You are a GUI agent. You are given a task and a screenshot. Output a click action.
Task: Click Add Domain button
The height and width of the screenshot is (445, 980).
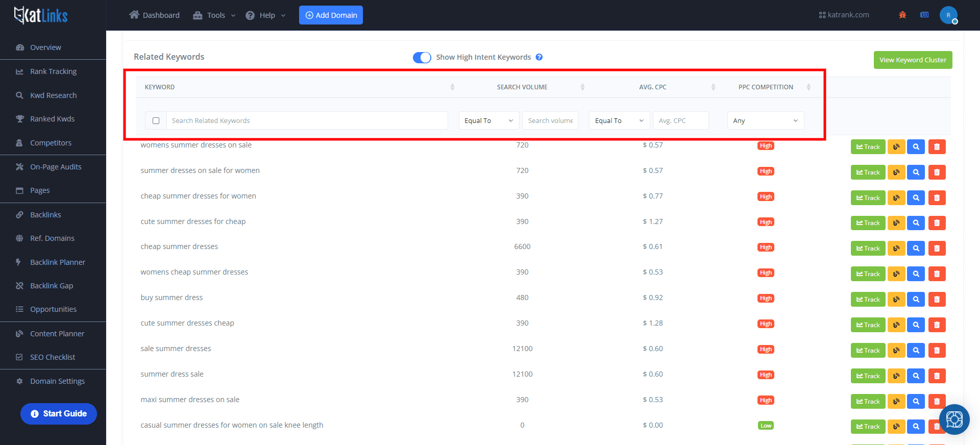(x=331, y=15)
